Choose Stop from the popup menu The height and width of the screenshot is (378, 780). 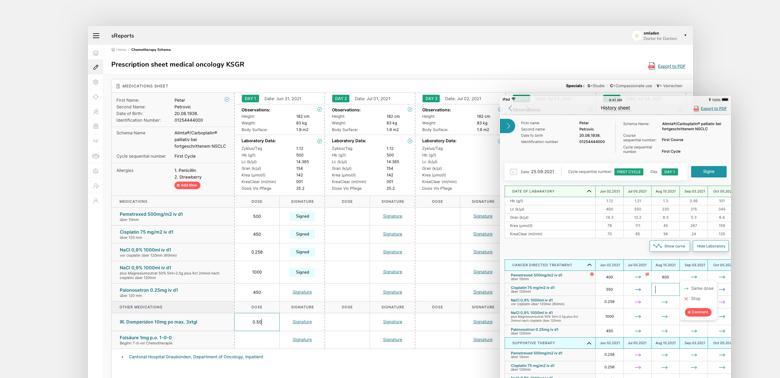point(692,299)
